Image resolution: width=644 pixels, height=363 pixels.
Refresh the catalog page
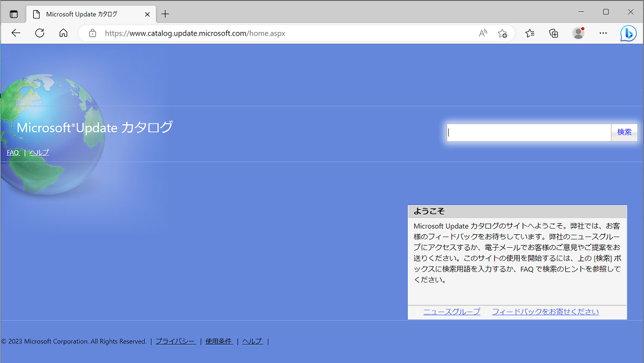(40, 33)
